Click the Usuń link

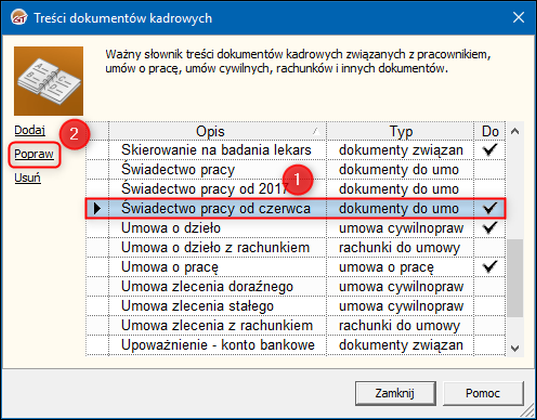pyautogui.click(x=27, y=178)
